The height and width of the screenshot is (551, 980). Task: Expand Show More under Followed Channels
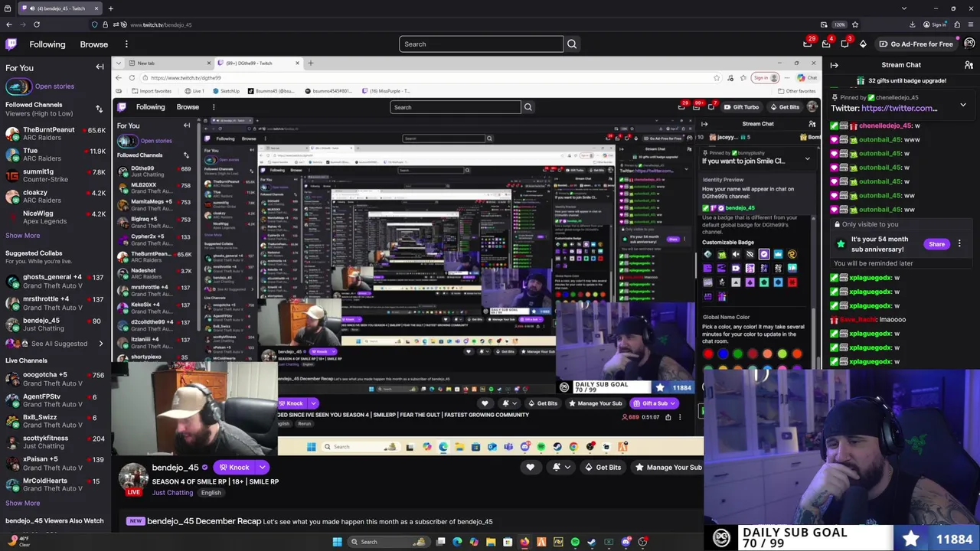pyautogui.click(x=23, y=236)
